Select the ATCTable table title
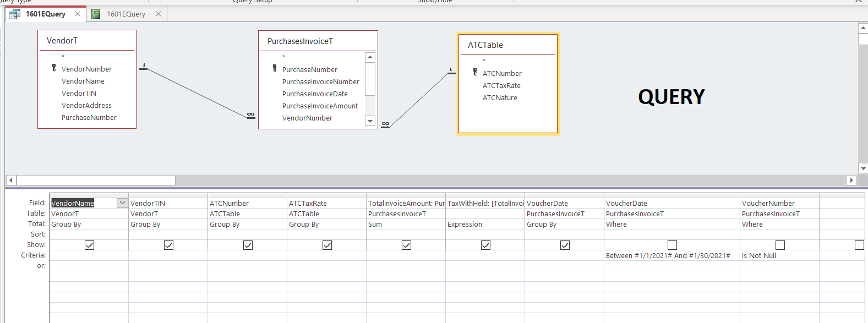The image size is (868, 323). point(485,45)
